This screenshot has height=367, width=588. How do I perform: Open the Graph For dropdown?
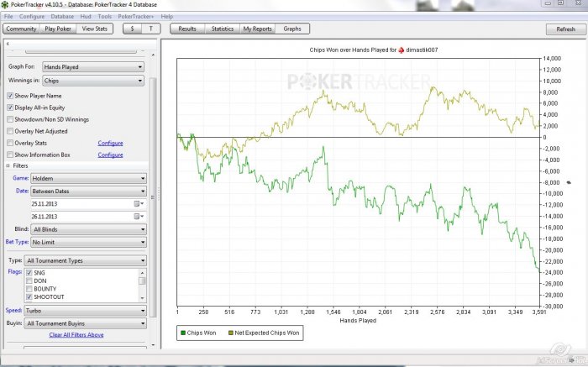coord(93,67)
